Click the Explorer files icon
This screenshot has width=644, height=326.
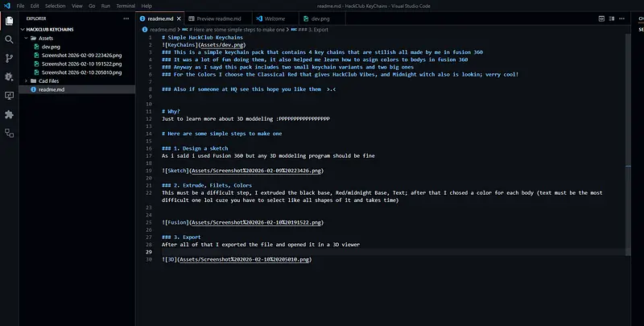tap(10, 19)
